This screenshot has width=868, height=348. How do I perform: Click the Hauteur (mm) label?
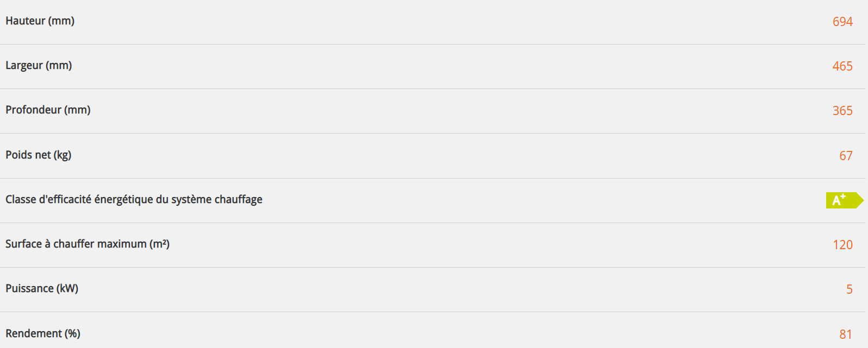(x=40, y=21)
